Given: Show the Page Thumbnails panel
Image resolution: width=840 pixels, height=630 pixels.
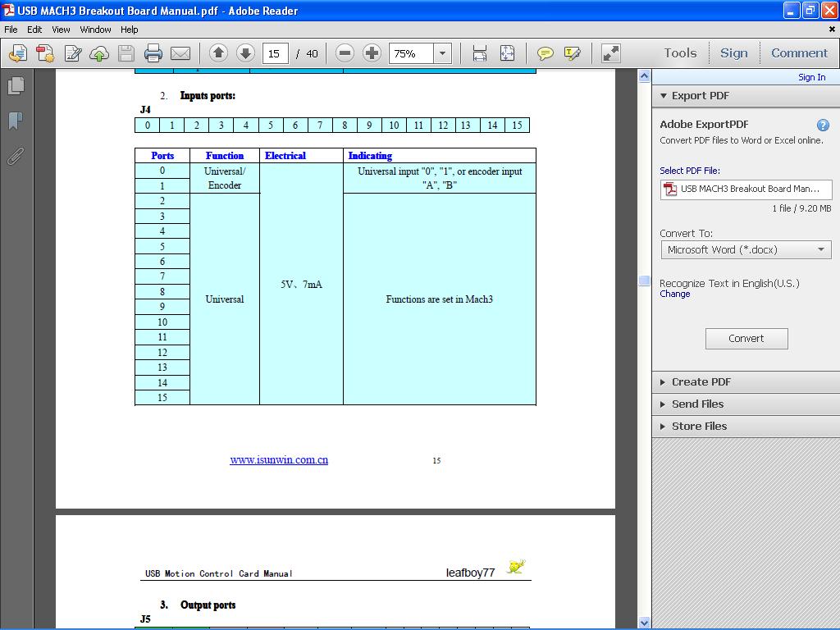Looking at the screenshot, I should [15, 85].
